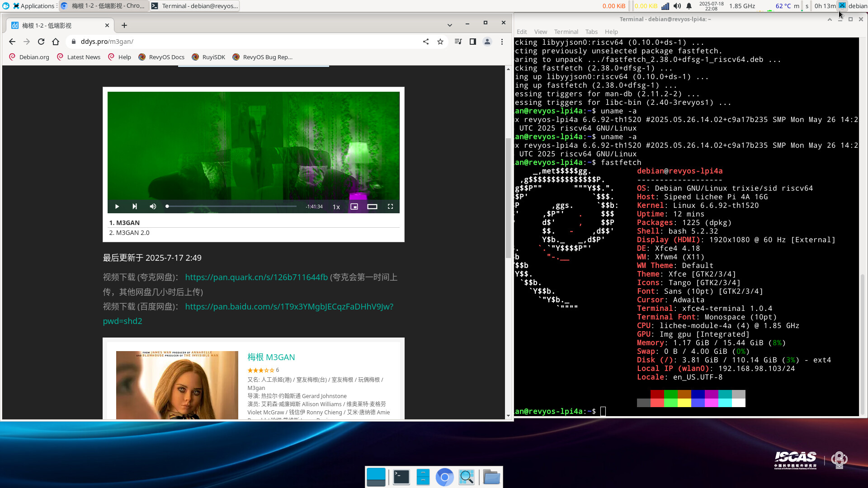Launch Terminal emulator from dock
Viewport: 868px width, 488px height.
(x=401, y=477)
